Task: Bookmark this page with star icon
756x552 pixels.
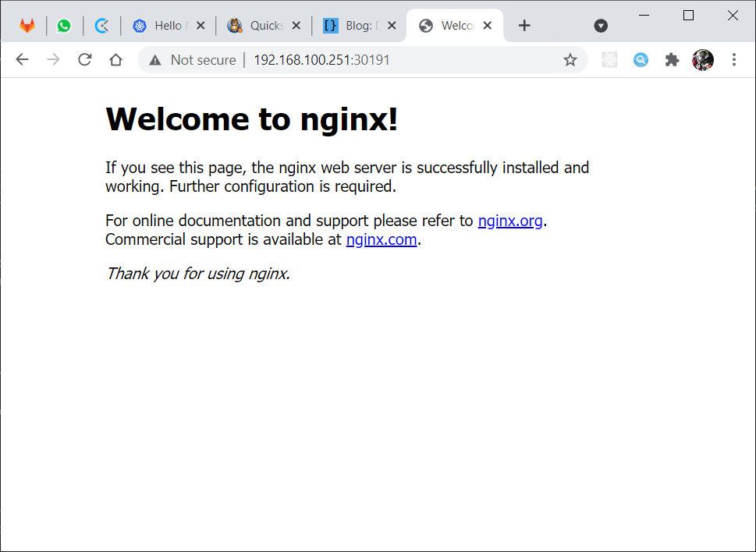Action: point(570,60)
